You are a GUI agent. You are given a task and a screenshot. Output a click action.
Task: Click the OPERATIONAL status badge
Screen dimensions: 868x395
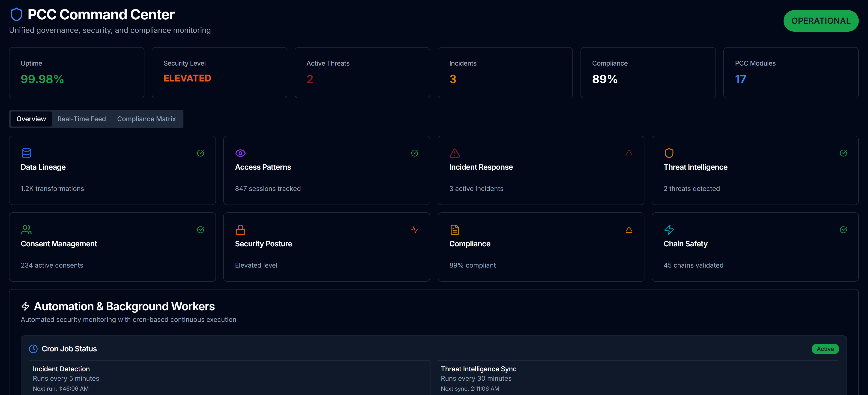tap(820, 21)
